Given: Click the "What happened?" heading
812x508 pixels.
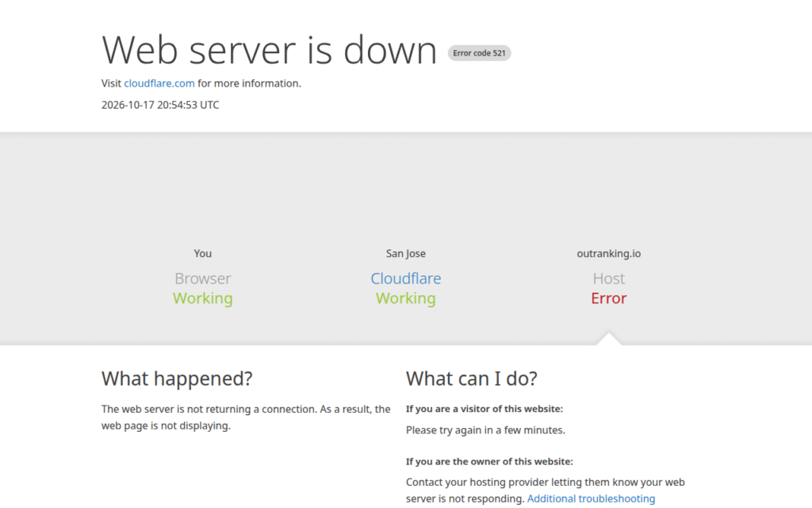Looking at the screenshot, I should 177,379.
